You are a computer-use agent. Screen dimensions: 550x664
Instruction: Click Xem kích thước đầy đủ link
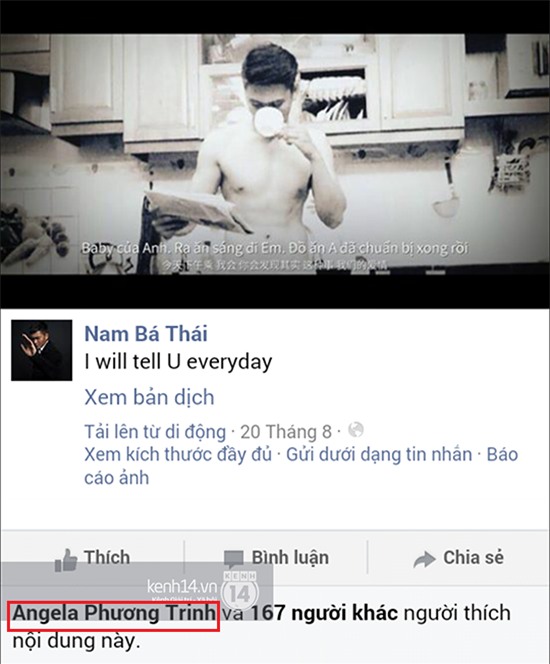(178, 455)
